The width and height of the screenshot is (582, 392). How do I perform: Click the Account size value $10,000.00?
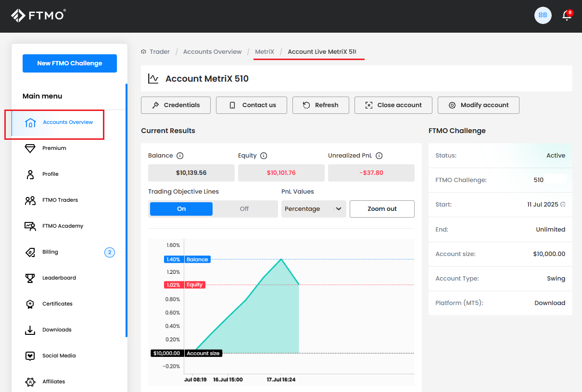click(x=549, y=254)
